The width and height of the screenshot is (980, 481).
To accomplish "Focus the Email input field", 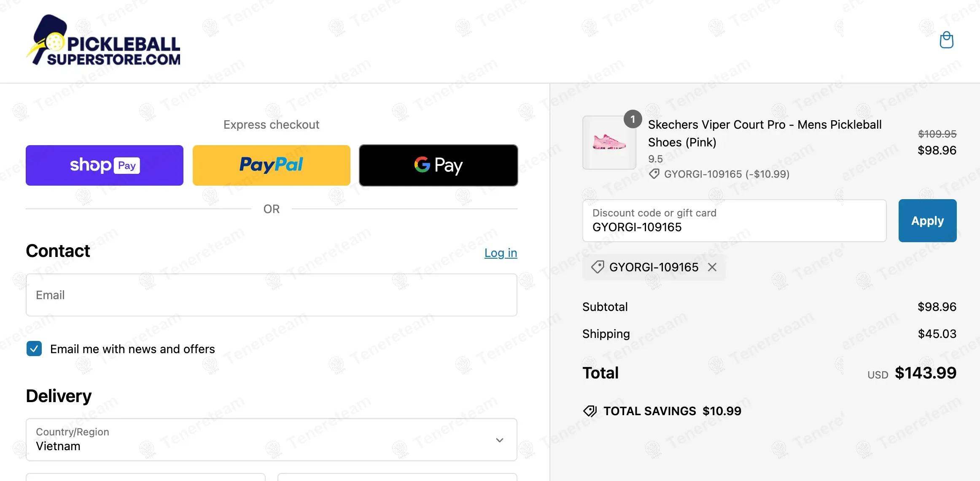I will (x=271, y=295).
